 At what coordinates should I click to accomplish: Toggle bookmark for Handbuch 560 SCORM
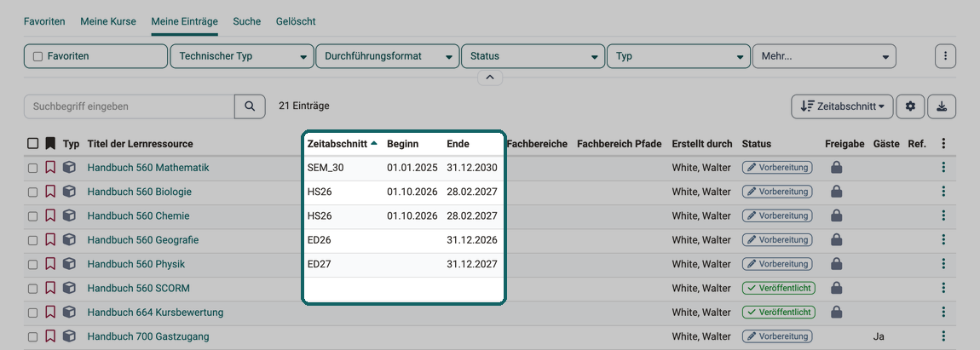point(50,288)
